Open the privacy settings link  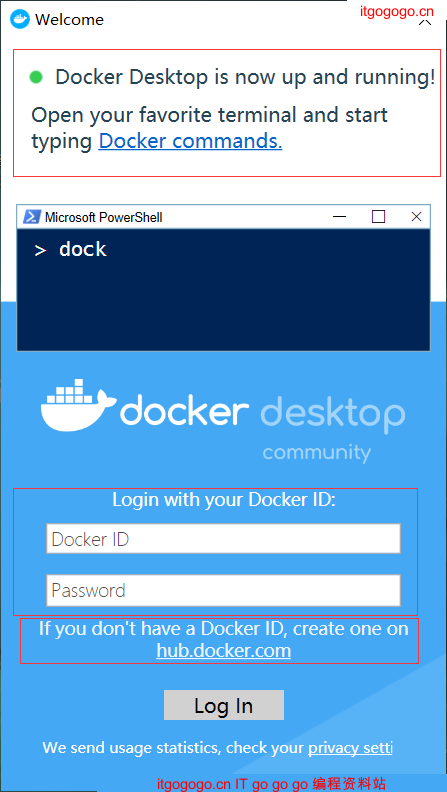click(350, 748)
